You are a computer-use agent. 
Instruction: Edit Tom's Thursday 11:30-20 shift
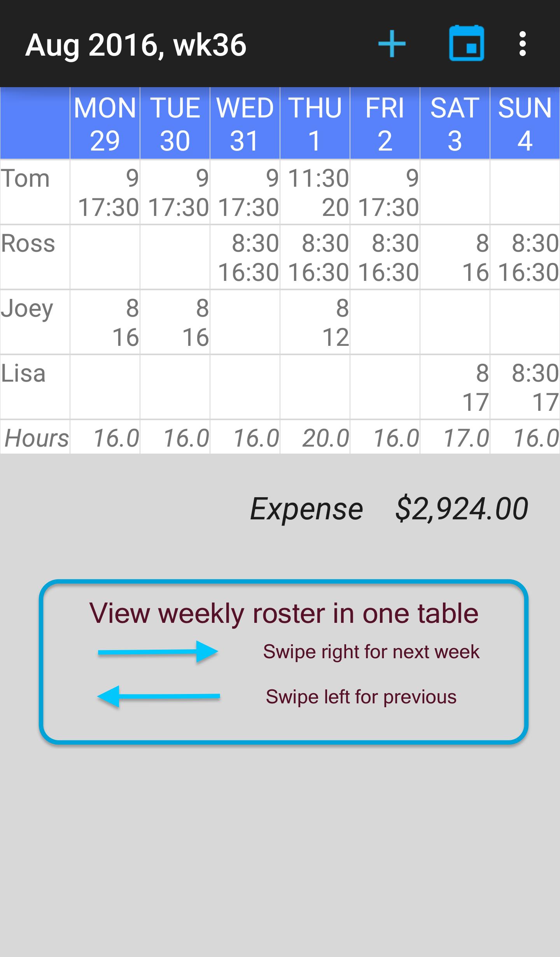tap(315, 192)
